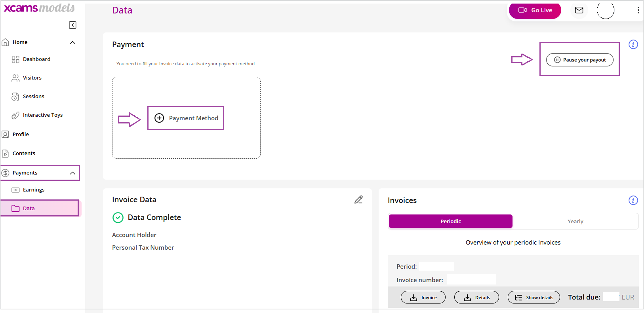
Task: Click the Payment section info icon
Action: click(x=633, y=44)
